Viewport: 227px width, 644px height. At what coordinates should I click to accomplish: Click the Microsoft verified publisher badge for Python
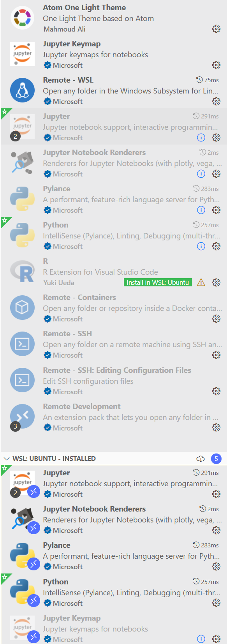tap(48, 246)
